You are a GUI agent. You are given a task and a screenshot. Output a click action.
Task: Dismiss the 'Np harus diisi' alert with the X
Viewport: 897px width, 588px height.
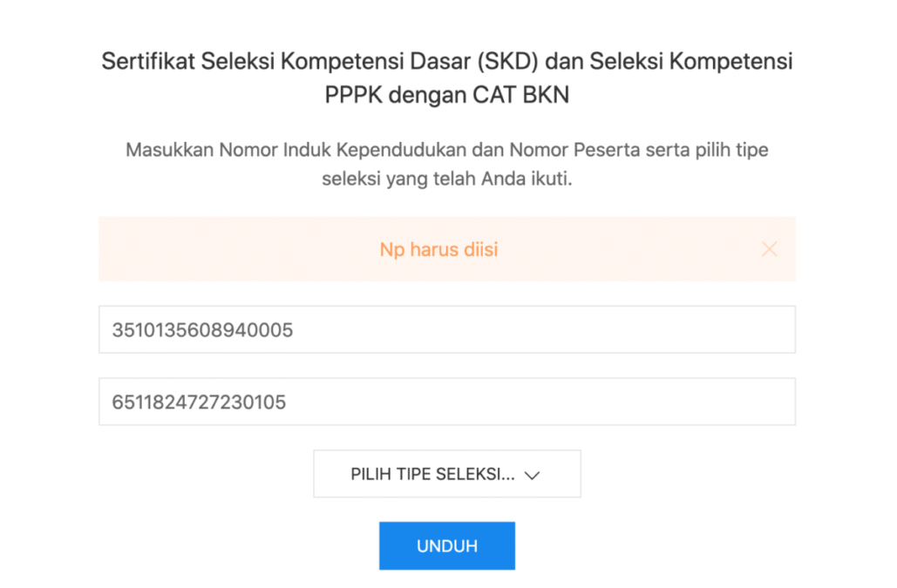tap(769, 250)
